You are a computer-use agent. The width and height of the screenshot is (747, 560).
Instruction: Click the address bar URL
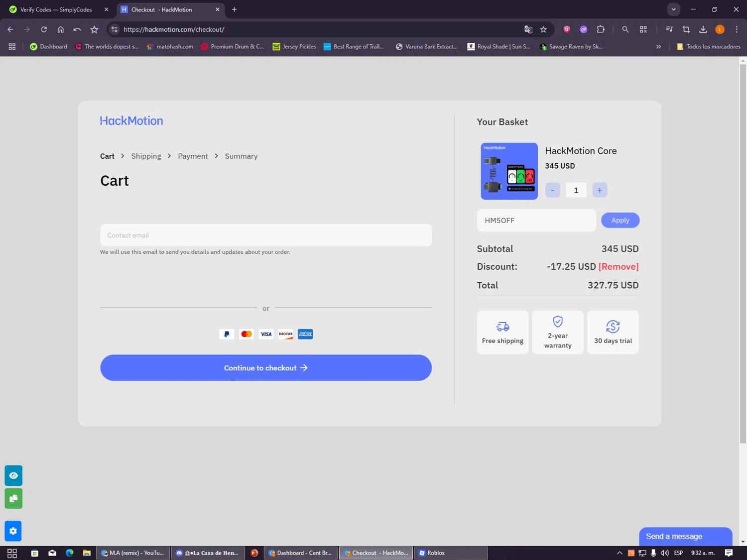(174, 29)
